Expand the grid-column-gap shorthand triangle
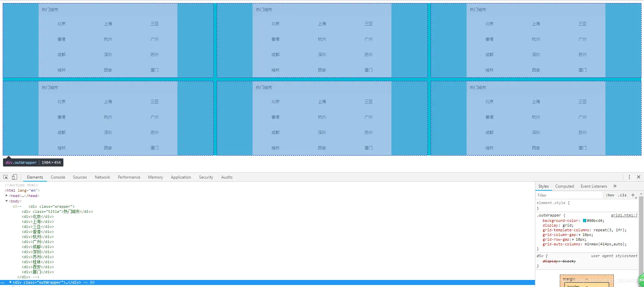The width and height of the screenshot is (644, 287). point(580,235)
